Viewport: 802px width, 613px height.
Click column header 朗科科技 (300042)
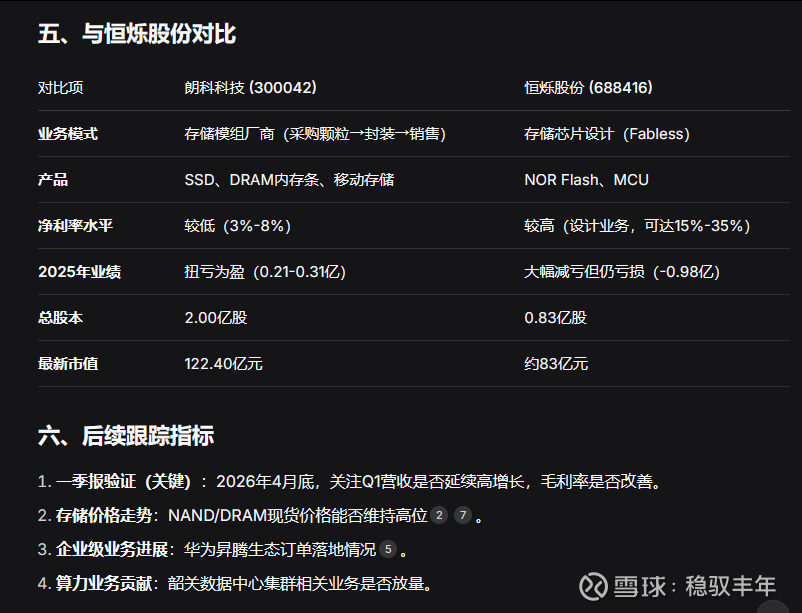pyautogui.click(x=251, y=87)
